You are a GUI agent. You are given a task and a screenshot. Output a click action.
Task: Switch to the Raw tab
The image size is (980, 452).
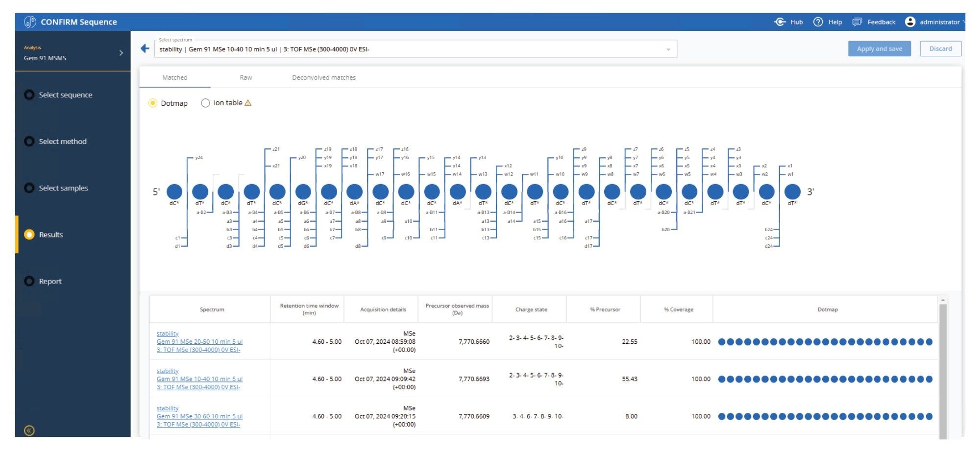[x=246, y=77]
